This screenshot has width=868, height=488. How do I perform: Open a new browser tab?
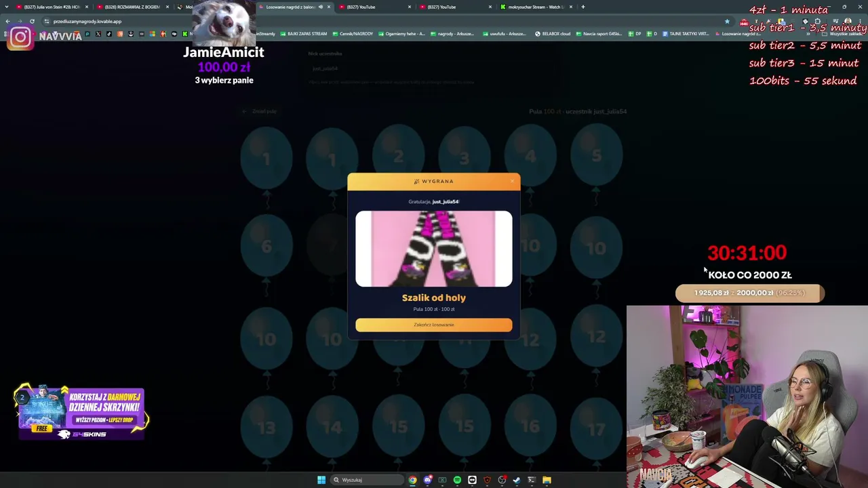[583, 7]
